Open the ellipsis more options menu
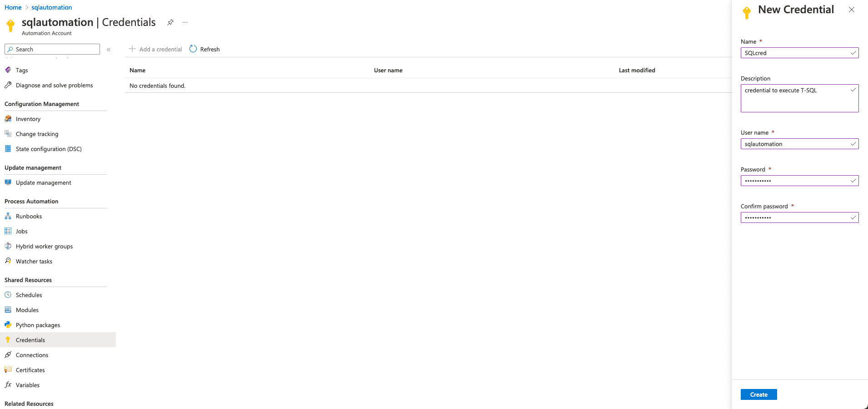 [185, 22]
